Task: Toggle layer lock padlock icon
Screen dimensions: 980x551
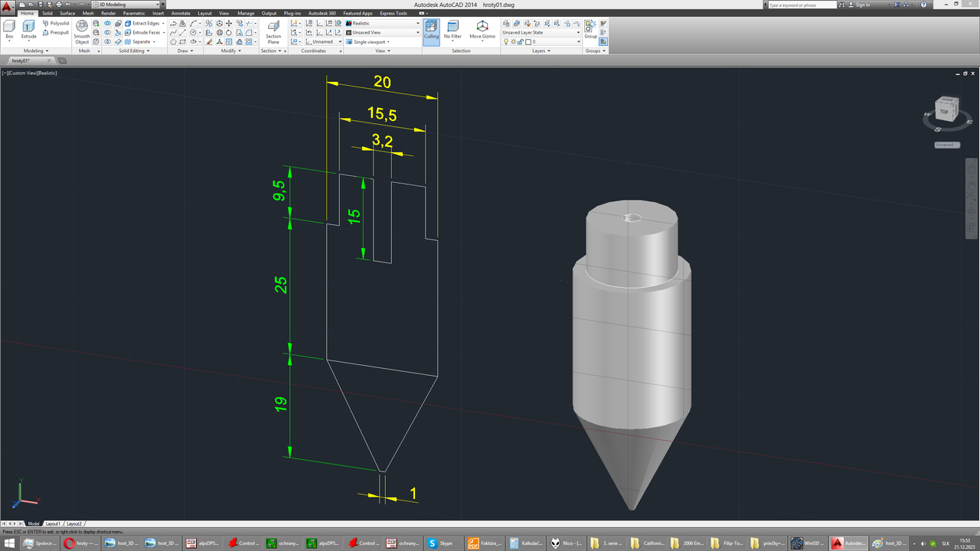Action: tap(521, 42)
